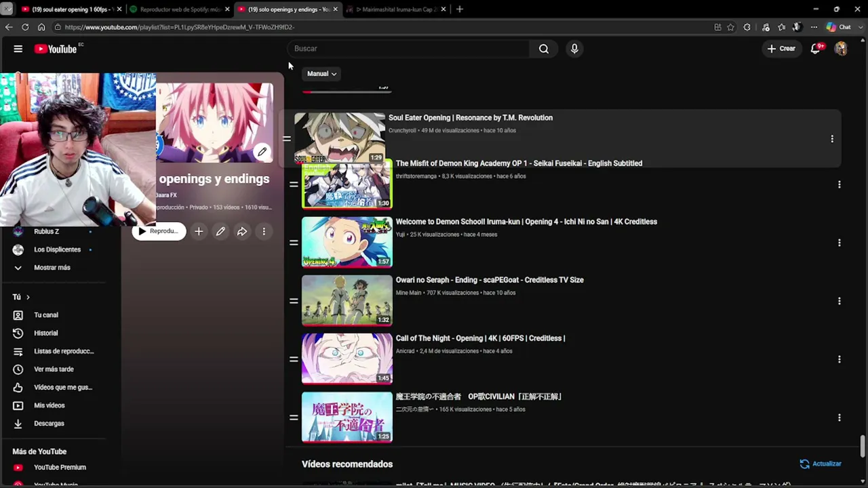The height and width of the screenshot is (488, 868).
Task: Open Mis vídeos in the sidebar
Action: coord(50,405)
